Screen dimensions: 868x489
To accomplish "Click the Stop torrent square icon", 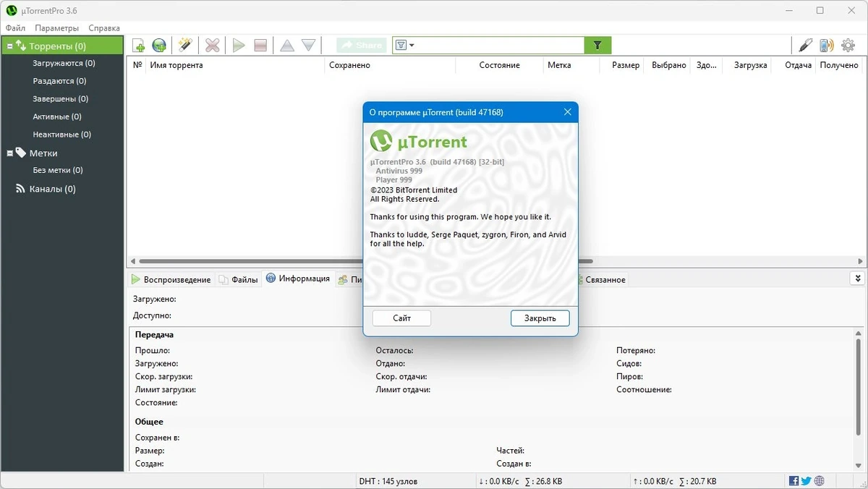I will [x=260, y=46].
